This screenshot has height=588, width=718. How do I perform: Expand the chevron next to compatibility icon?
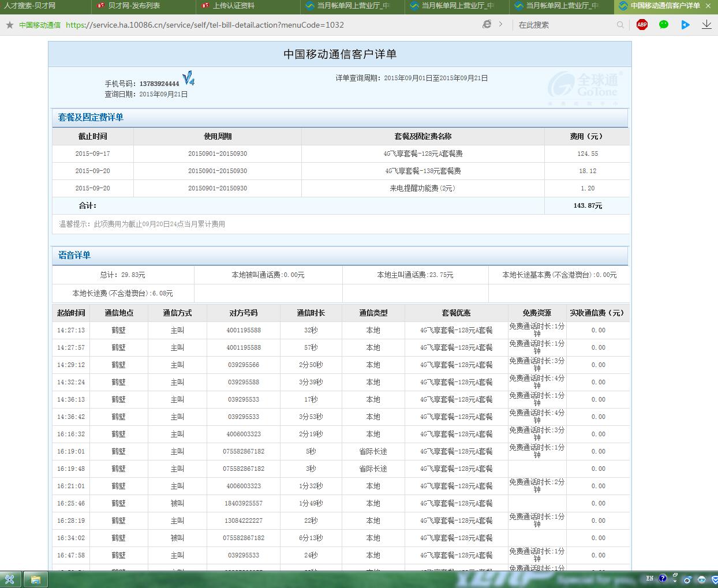coord(500,24)
